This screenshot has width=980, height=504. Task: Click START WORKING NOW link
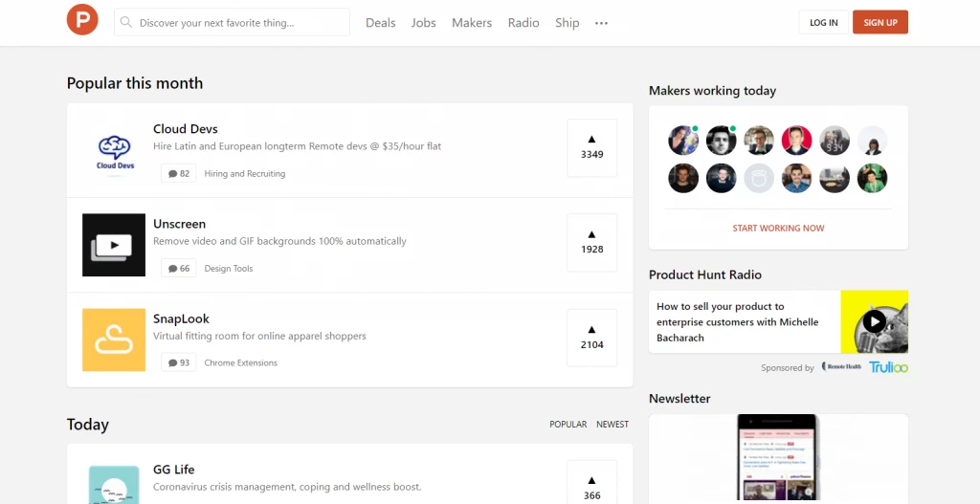coord(778,228)
